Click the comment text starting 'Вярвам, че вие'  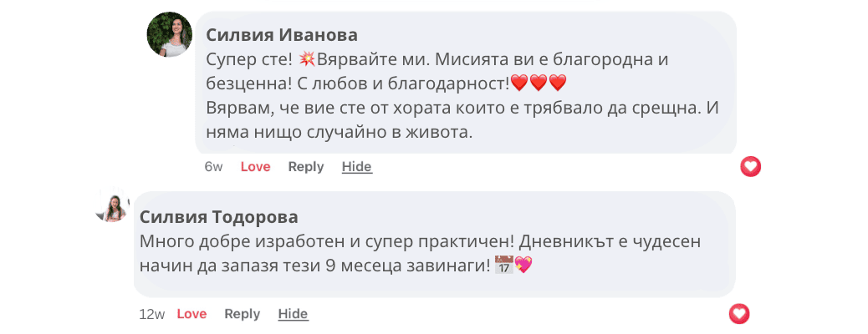pyautogui.click(x=462, y=108)
